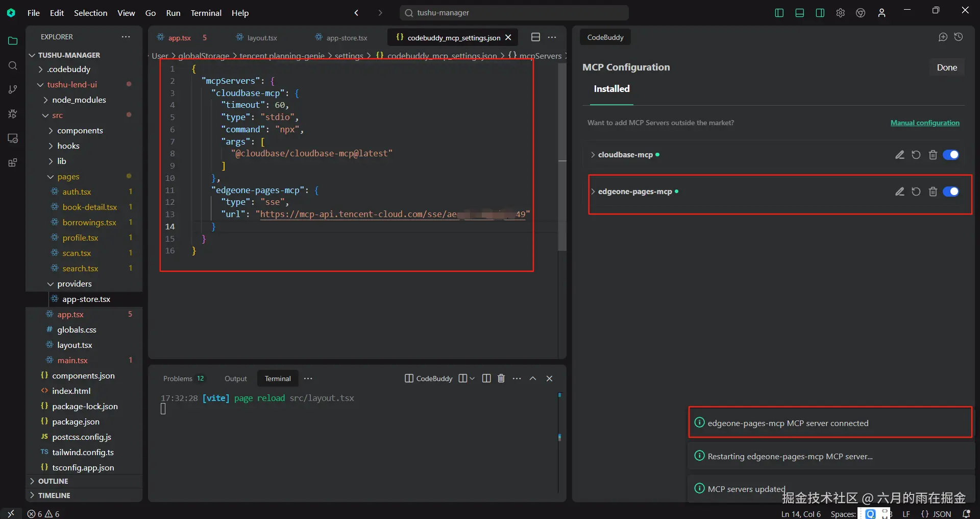The image size is (980, 519).
Task: Disable the cloudbase-mcp server toggle
Action: (x=950, y=155)
